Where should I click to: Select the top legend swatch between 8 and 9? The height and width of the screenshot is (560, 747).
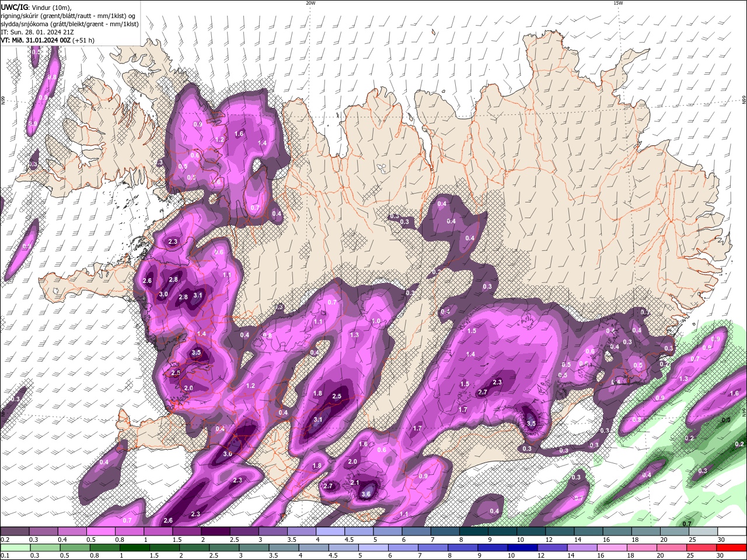coord(474,531)
